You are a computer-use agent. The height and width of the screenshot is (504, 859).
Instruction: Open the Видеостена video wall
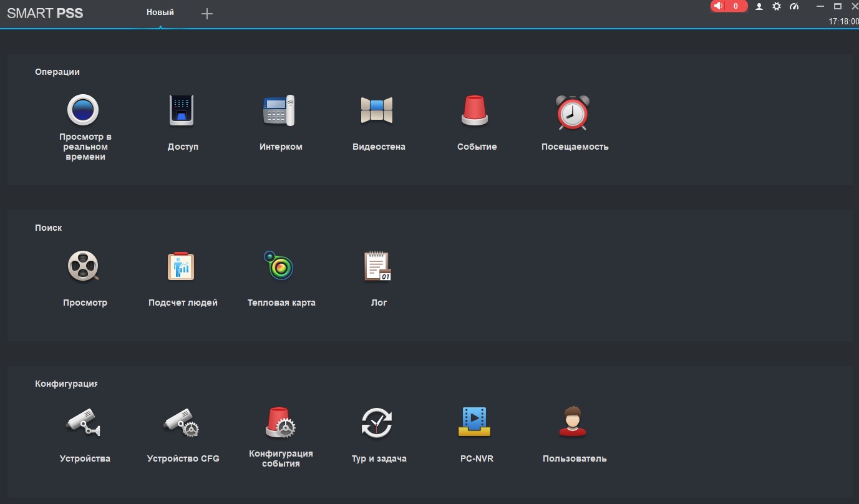click(x=377, y=110)
